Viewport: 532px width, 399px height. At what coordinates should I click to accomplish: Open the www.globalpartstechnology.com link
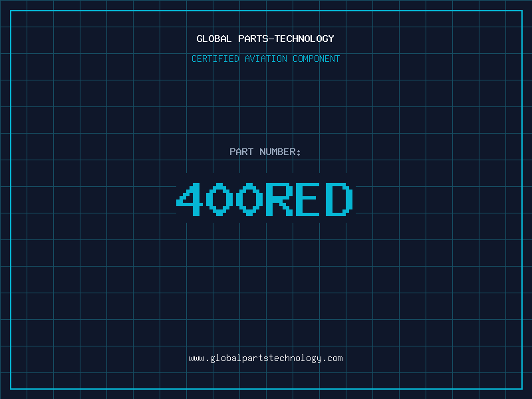pos(265,358)
